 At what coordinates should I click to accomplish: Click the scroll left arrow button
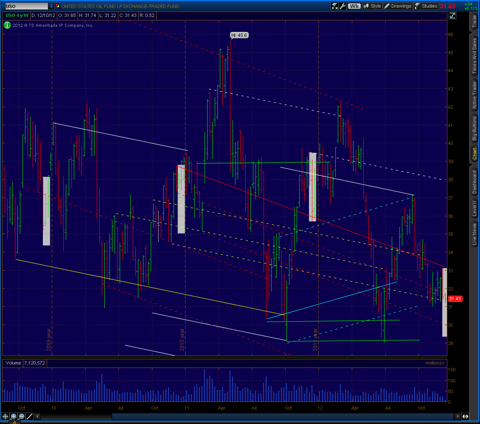[37, 416]
